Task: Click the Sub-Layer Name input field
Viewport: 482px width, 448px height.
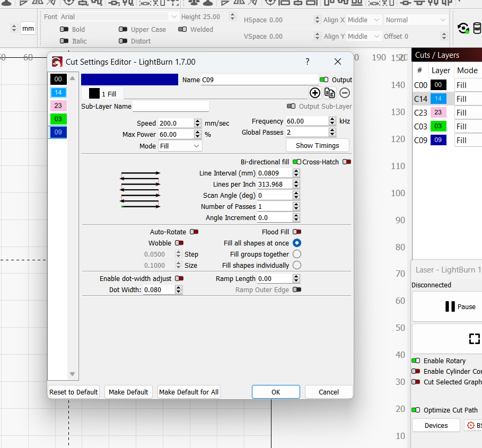Action: pos(171,107)
